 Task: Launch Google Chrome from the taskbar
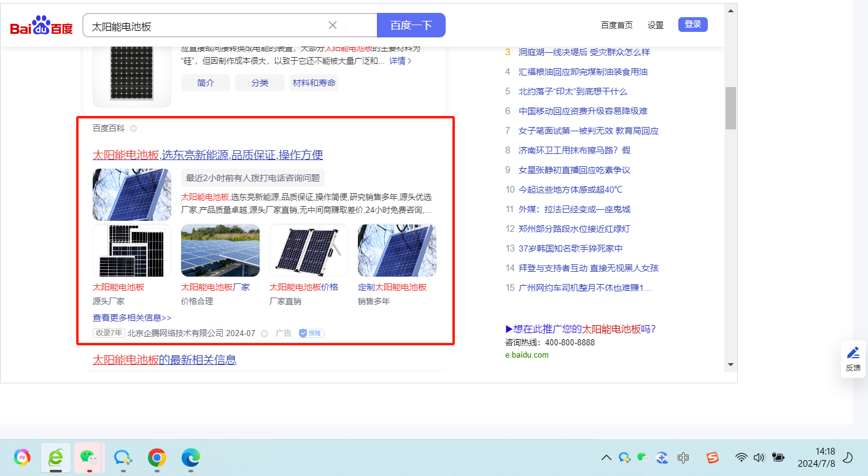157,458
